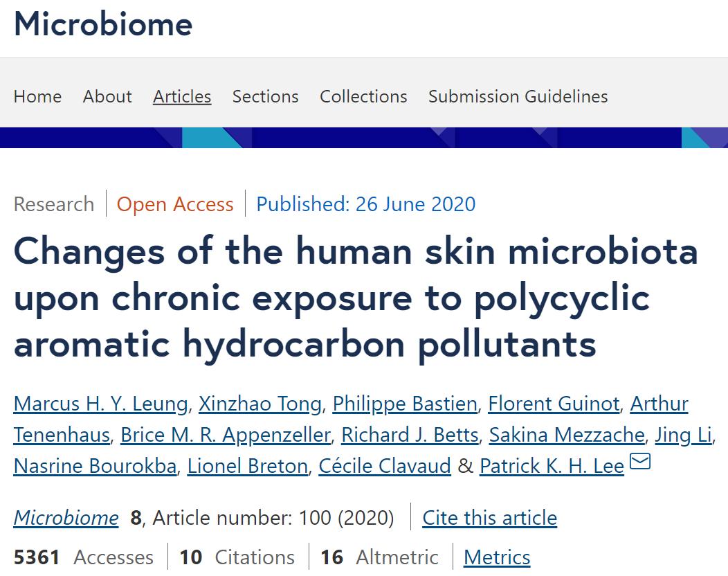
Task: Open author Cécile Clavaud link
Action: pos(385,466)
